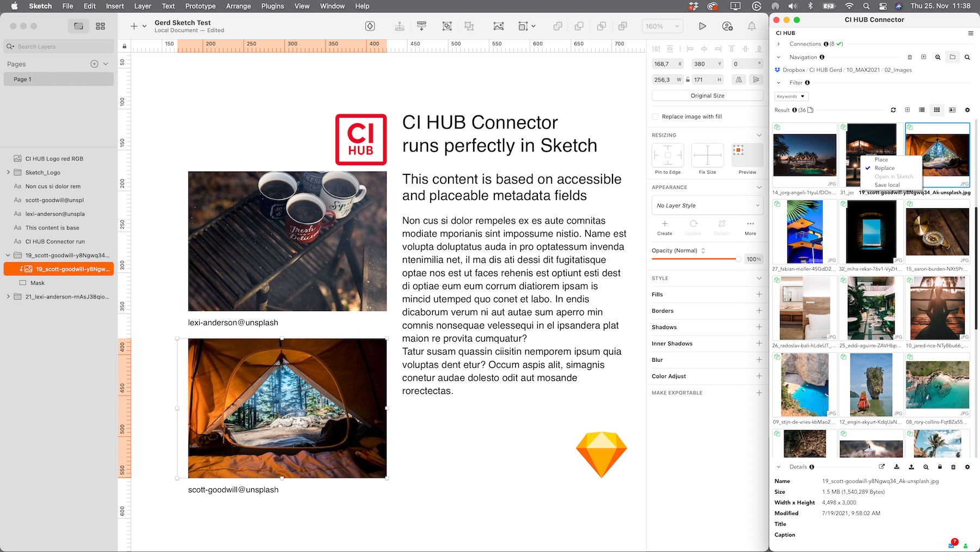Click the Union boolean operation icon
The width and height of the screenshot is (980, 552).
(558, 26)
